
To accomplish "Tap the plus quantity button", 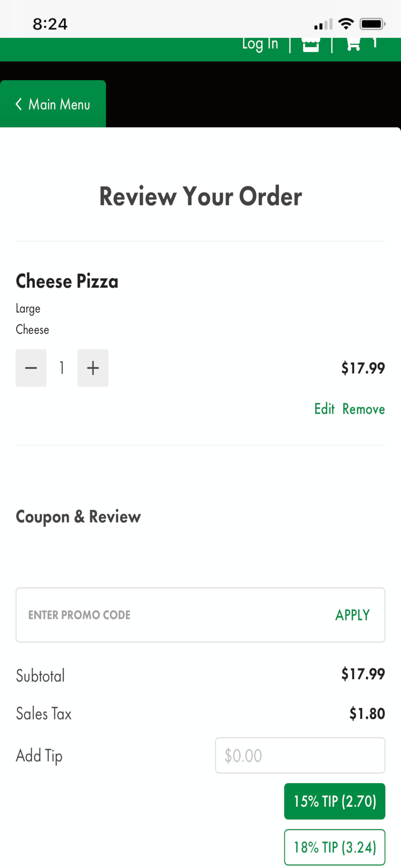I will (93, 368).
